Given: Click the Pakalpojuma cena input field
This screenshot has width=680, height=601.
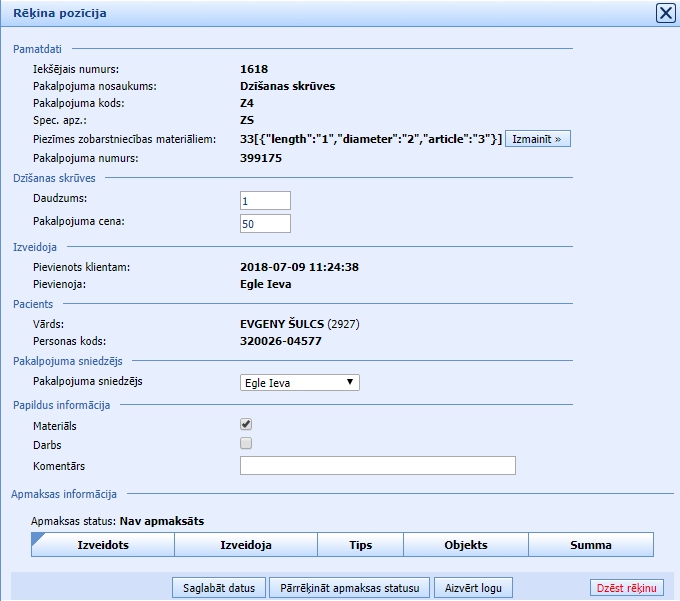Looking at the screenshot, I should tap(265, 223).
